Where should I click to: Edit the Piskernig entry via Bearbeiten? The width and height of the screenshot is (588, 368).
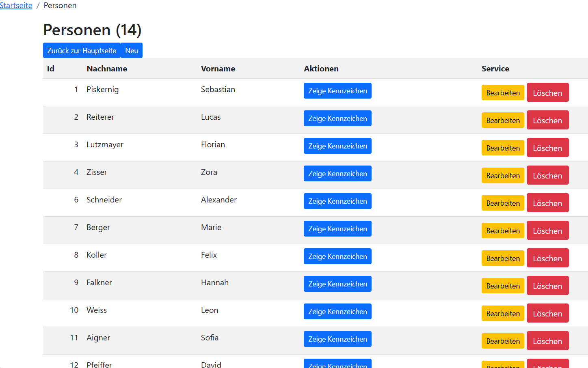tap(502, 93)
